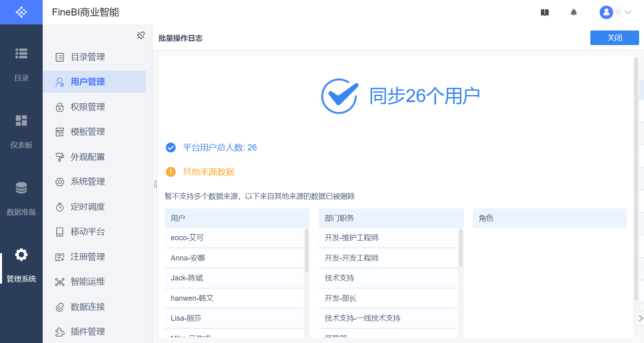Unpin the side menu panel
Image resolution: width=644 pixels, height=343 pixels.
pyautogui.click(x=141, y=36)
